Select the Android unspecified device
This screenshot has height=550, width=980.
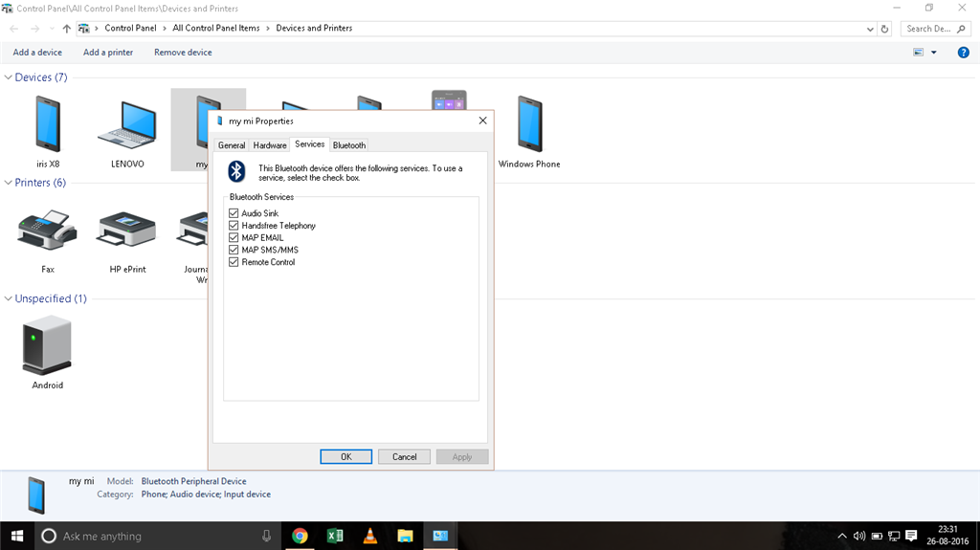click(x=48, y=353)
